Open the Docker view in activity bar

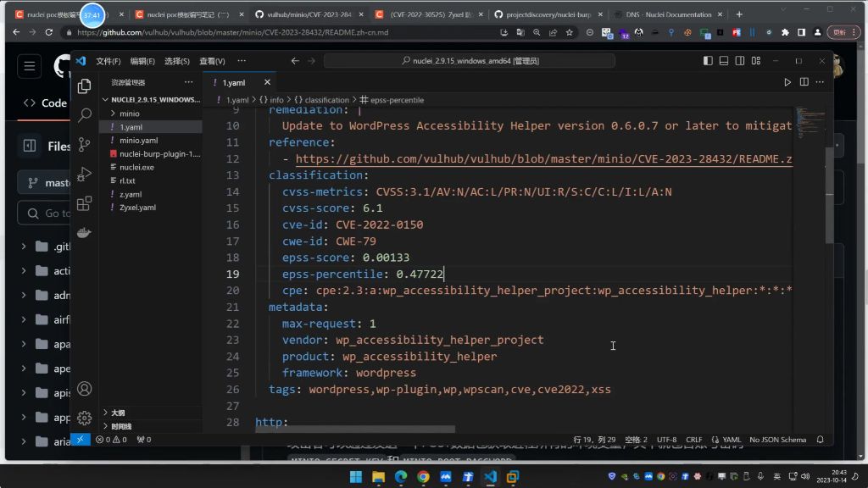tap(84, 232)
